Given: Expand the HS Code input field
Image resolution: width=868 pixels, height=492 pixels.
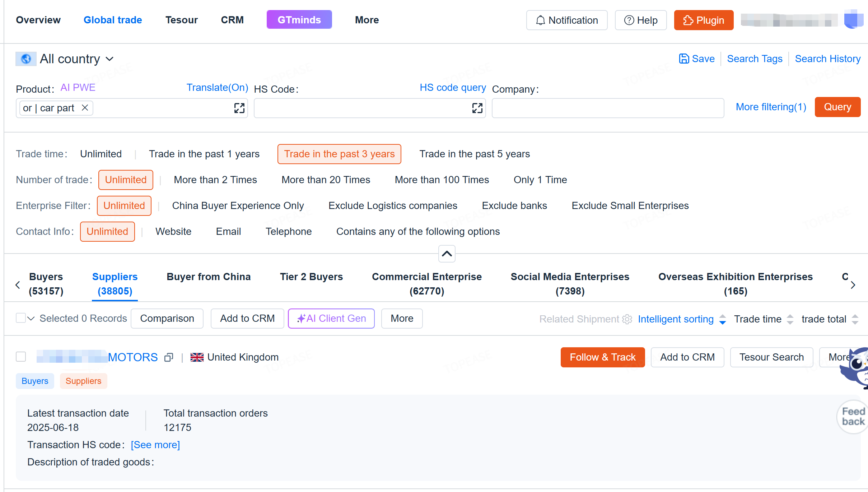Looking at the screenshot, I should pyautogui.click(x=477, y=108).
